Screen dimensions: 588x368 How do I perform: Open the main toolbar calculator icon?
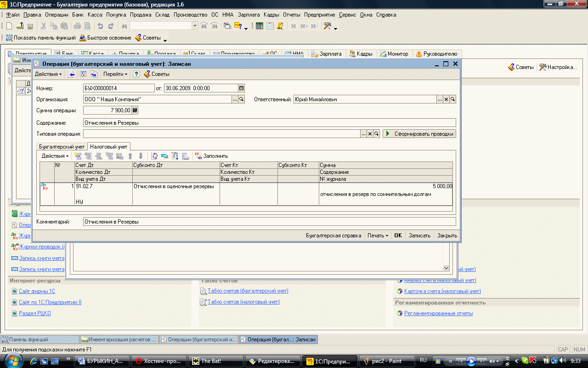coord(260,26)
